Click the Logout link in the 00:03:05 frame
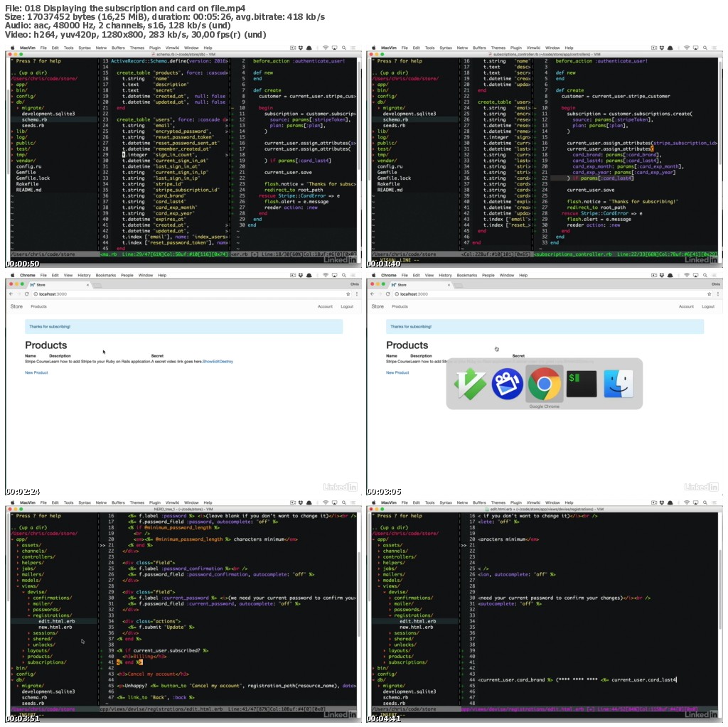The height and width of the screenshot is (727, 728). point(708,306)
